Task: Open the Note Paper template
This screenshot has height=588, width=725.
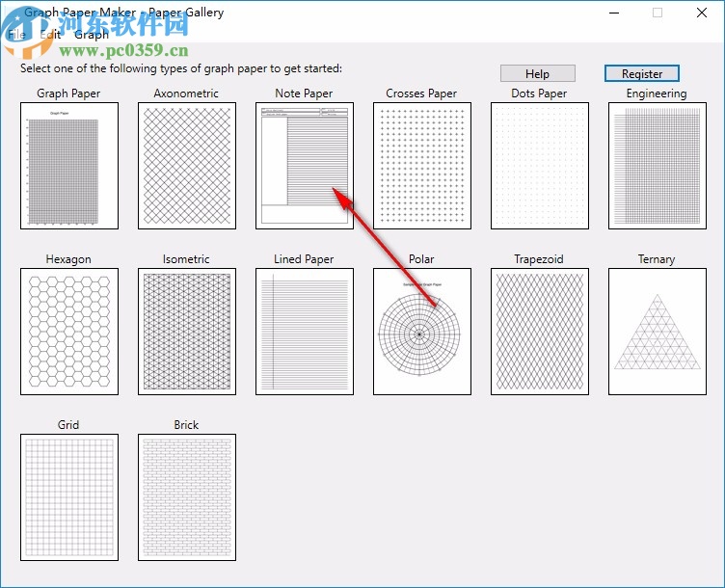Action: click(x=305, y=166)
